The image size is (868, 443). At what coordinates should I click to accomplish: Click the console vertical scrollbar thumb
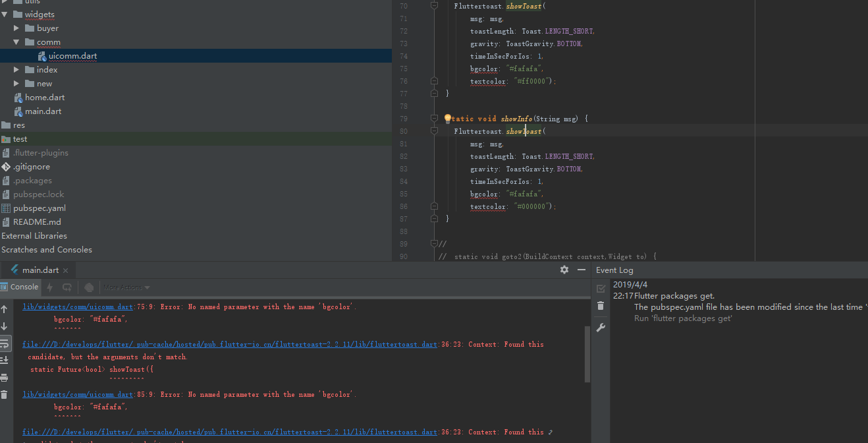[x=587, y=353]
